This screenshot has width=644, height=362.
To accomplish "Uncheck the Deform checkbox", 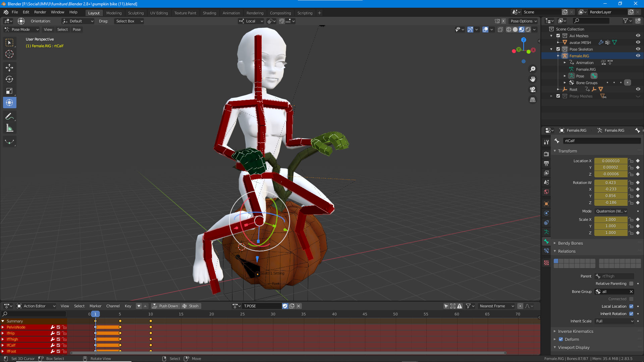I will pyautogui.click(x=561, y=339).
